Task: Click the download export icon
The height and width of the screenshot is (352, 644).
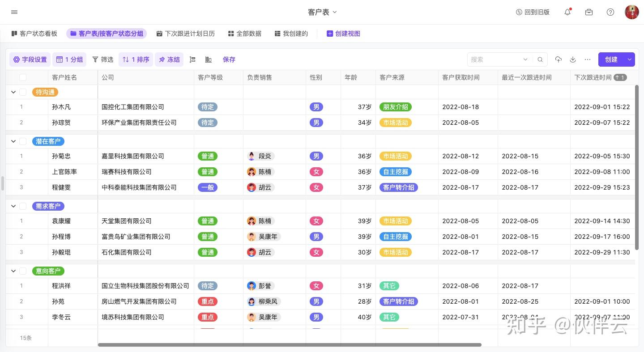Action: pos(573,59)
